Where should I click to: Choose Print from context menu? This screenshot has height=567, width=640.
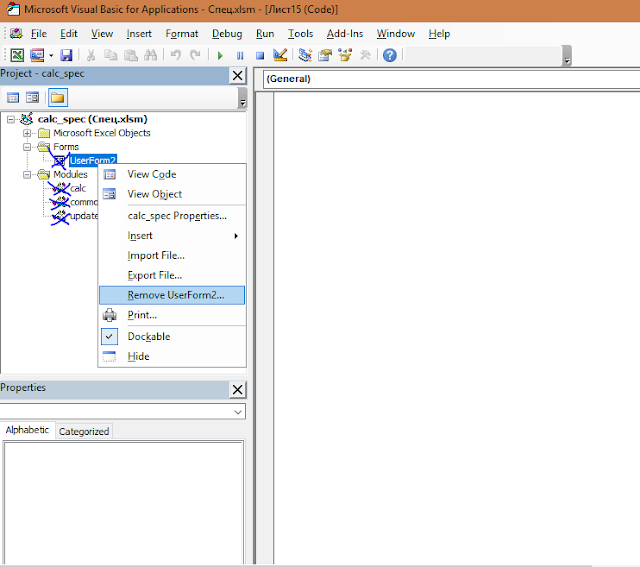[172, 315]
